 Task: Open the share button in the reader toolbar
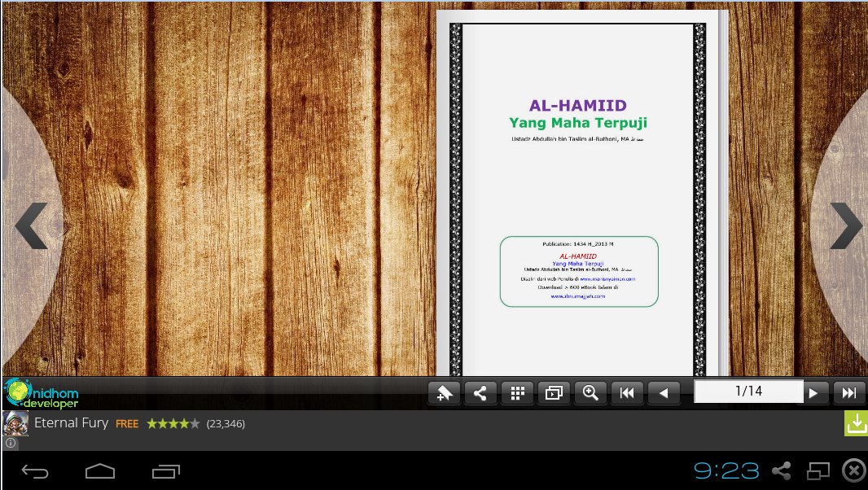[x=480, y=393]
